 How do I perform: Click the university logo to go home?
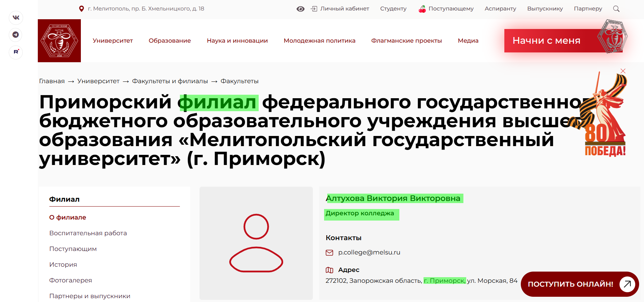coord(59,41)
